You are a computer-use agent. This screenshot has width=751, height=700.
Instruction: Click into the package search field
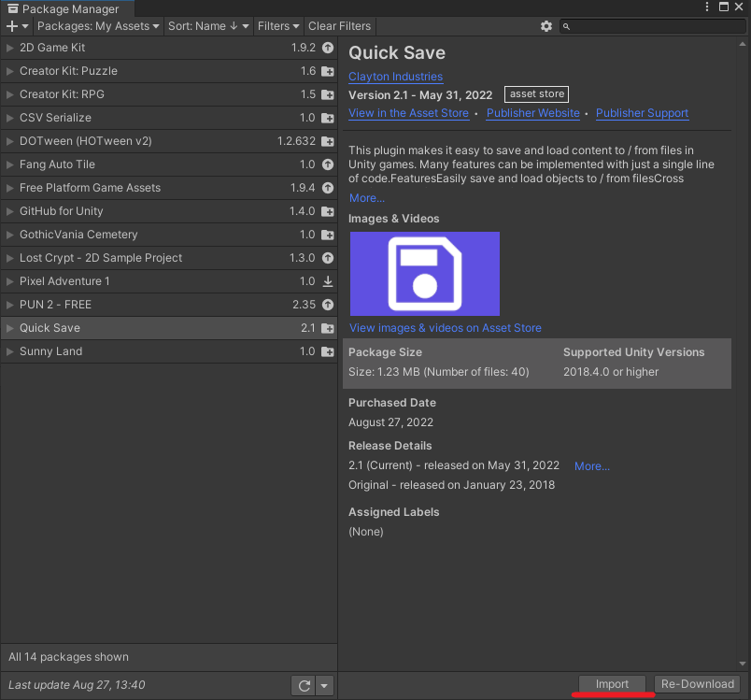click(x=653, y=26)
